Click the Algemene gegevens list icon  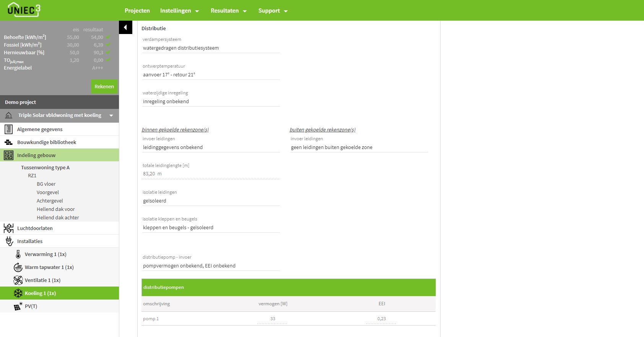pyautogui.click(x=8, y=129)
